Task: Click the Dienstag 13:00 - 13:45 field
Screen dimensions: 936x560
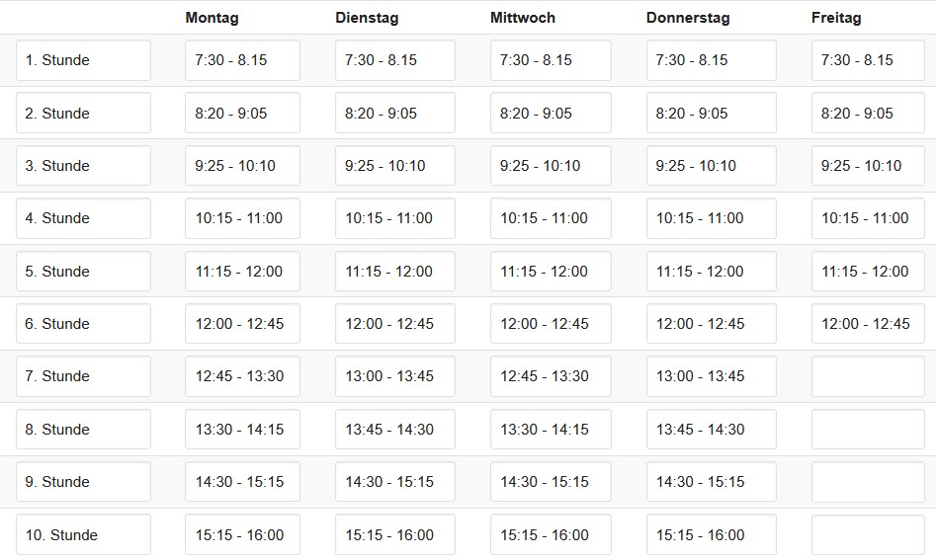Action: [395, 376]
